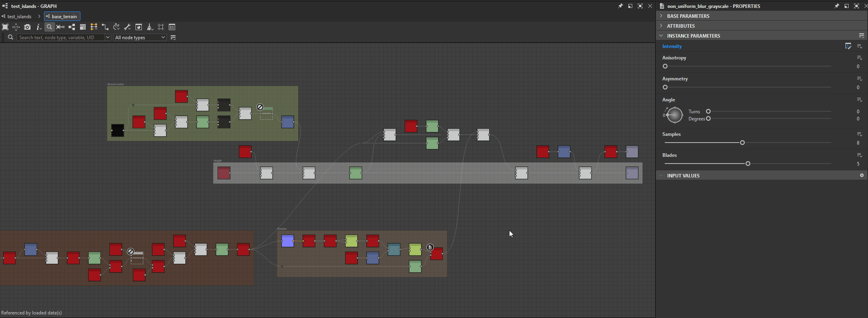Pin the PROPERTIES panel
The height and width of the screenshot is (318, 868).
pos(837,6)
